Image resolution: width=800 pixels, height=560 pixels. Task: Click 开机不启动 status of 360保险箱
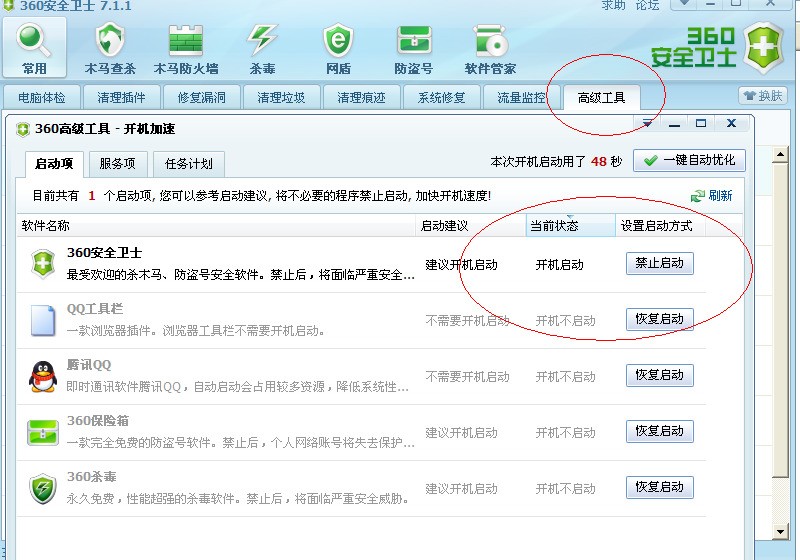coord(565,433)
